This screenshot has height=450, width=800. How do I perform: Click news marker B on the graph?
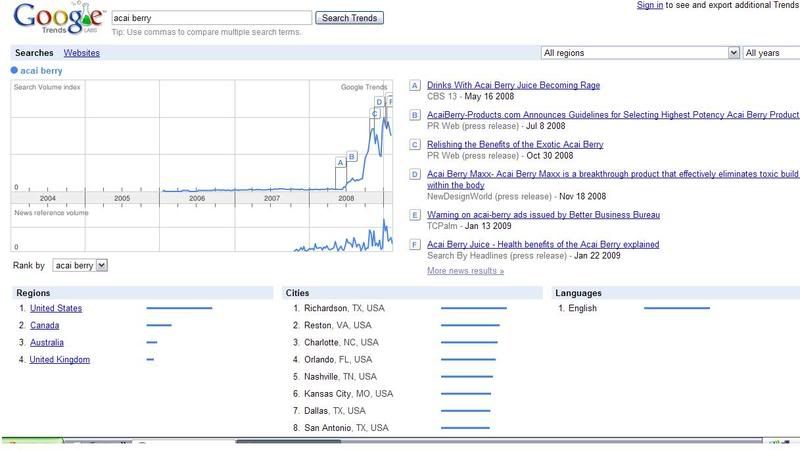click(x=352, y=156)
